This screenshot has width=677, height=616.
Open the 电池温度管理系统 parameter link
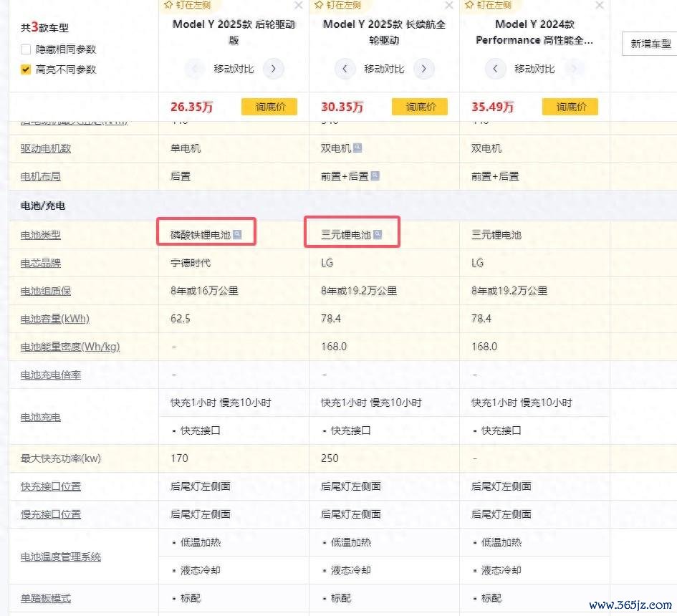click(x=61, y=557)
